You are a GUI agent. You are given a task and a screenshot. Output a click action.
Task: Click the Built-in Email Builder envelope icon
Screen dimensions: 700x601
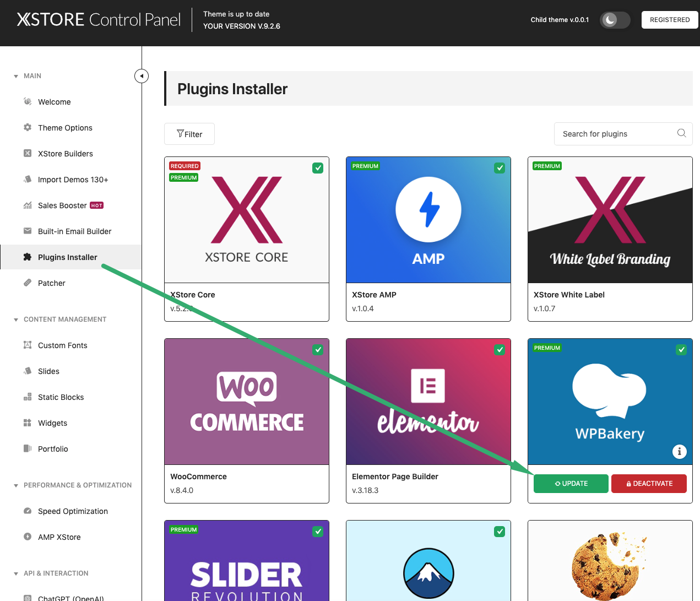(x=28, y=231)
